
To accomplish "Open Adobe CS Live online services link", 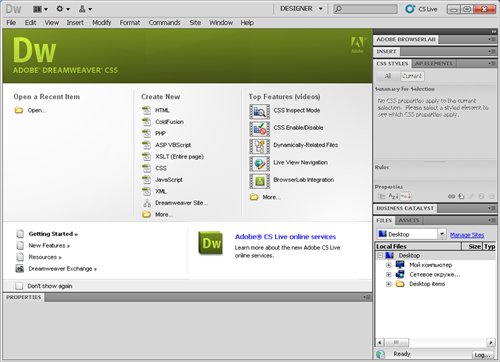I will click(x=285, y=237).
